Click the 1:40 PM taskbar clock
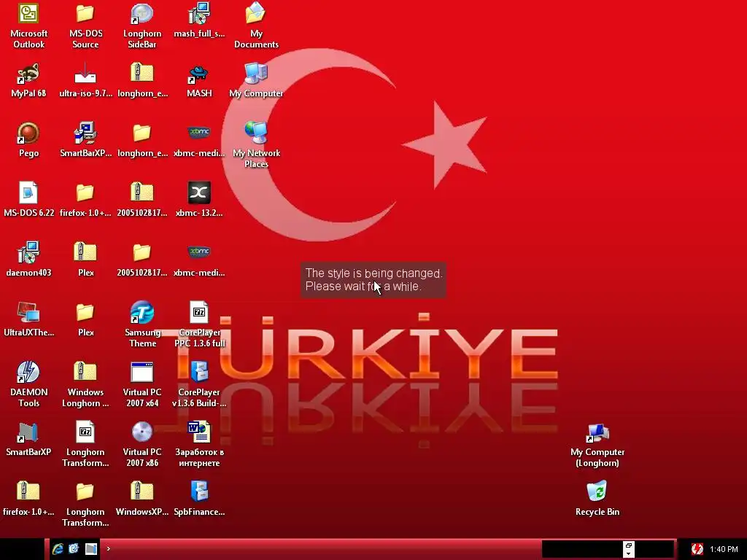 [x=724, y=549]
